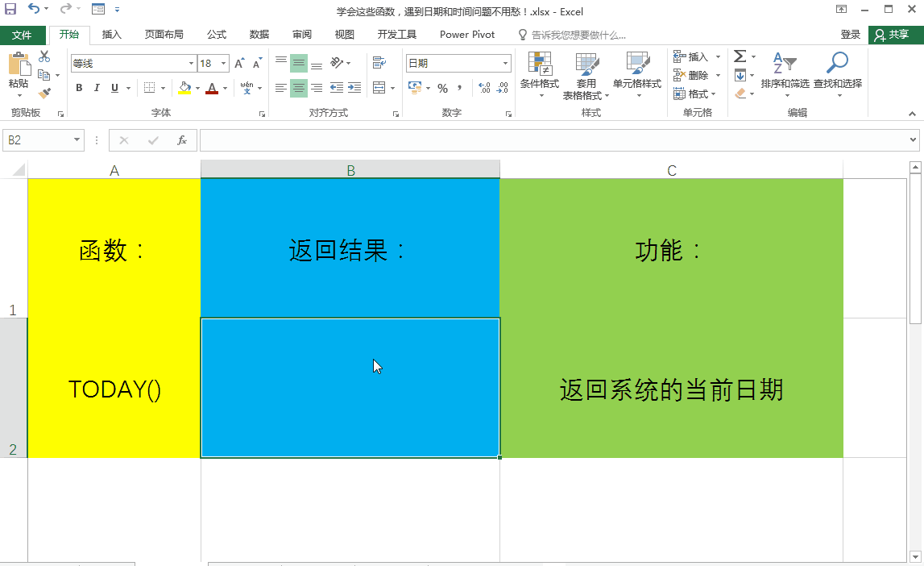Click the Cut scissors icon
This screenshot has width=924, height=566.
(x=44, y=56)
